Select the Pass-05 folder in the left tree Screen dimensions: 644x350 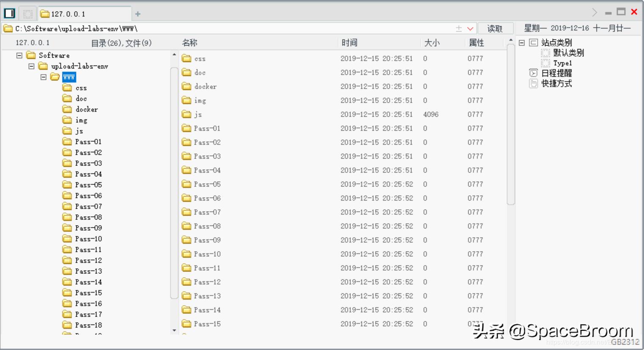tap(88, 185)
